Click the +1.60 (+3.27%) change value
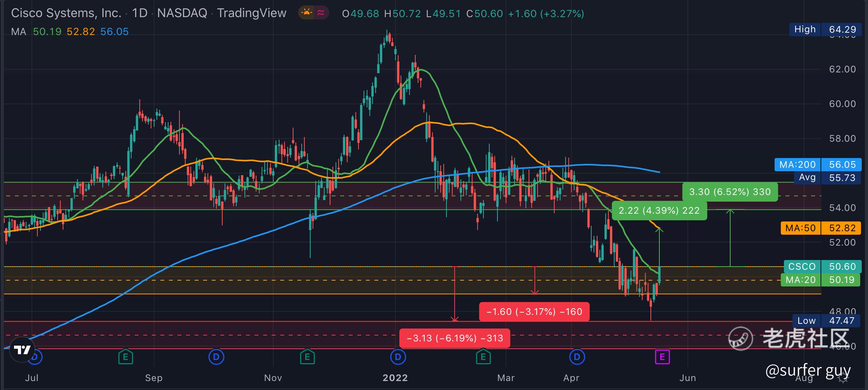The image size is (868, 390). point(546,14)
